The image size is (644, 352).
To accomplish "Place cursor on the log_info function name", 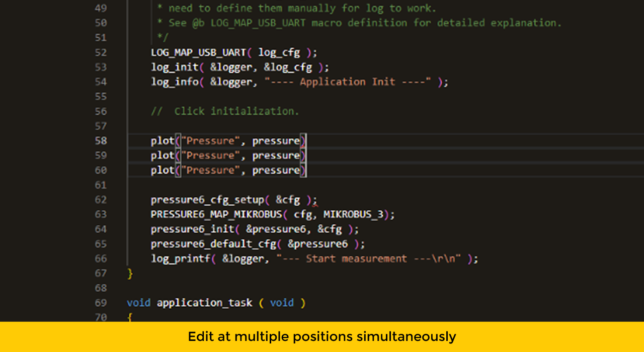I will click(175, 82).
